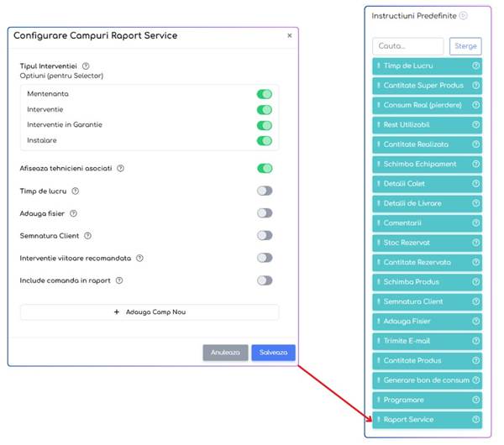The image size is (504, 445).
Task: Click help icon on Raport Service instruction
Action: tap(475, 419)
